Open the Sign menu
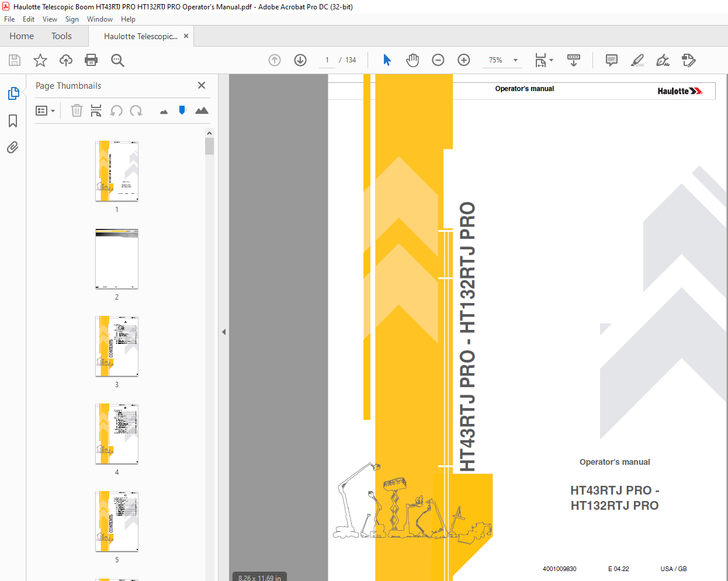 (x=72, y=19)
